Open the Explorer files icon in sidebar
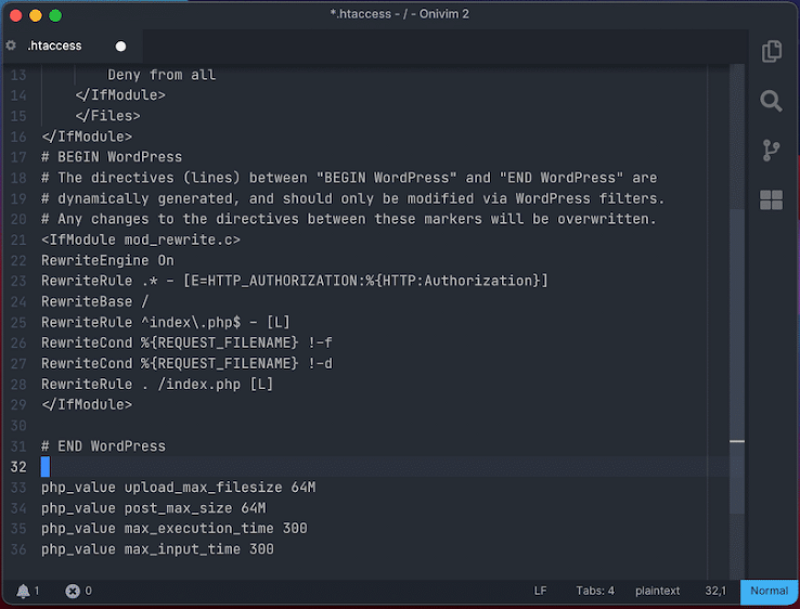 (x=771, y=52)
